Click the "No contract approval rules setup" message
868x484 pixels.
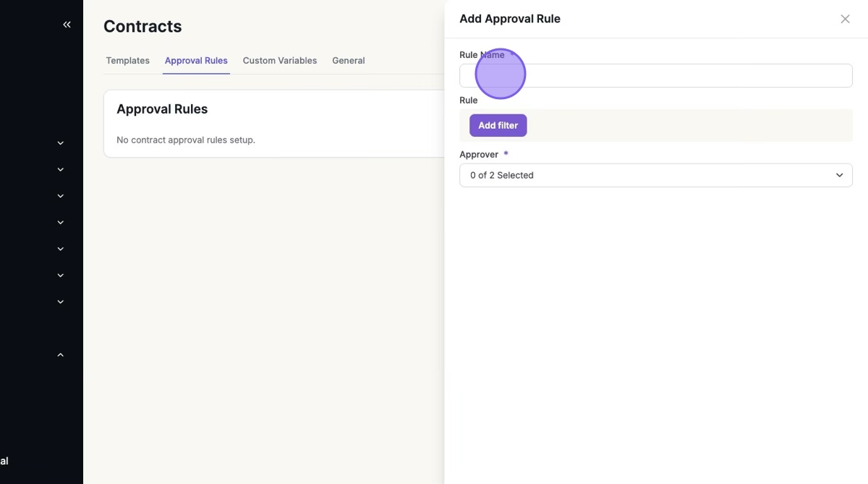click(x=186, y=140)
